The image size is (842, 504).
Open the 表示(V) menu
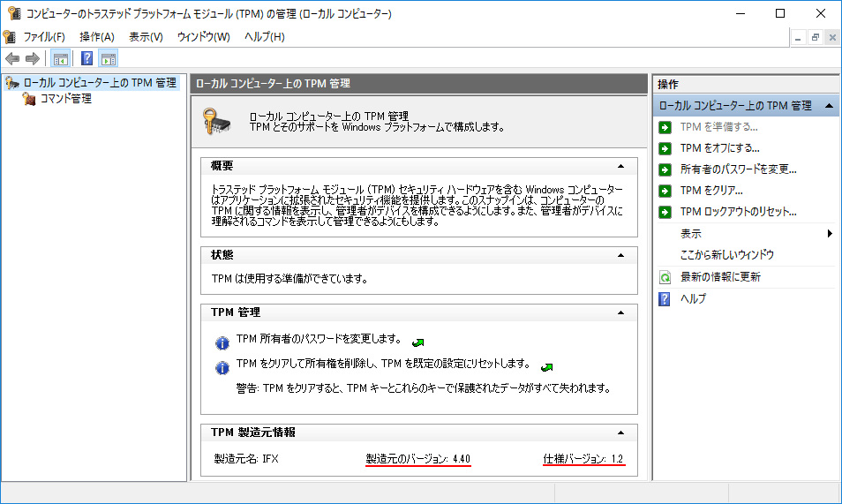[146, 36]
